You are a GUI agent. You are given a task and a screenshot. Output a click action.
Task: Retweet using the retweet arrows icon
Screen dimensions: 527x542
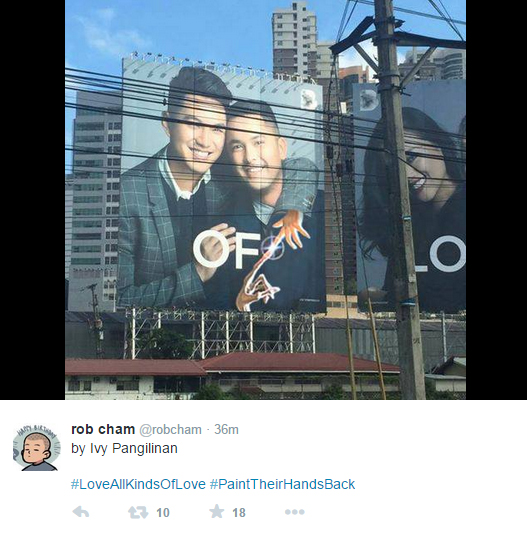(138, 512)
